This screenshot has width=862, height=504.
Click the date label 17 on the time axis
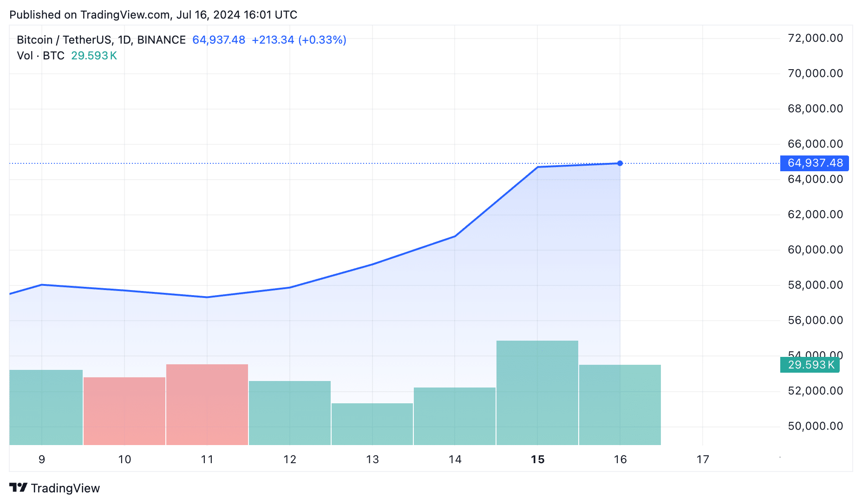703,459
